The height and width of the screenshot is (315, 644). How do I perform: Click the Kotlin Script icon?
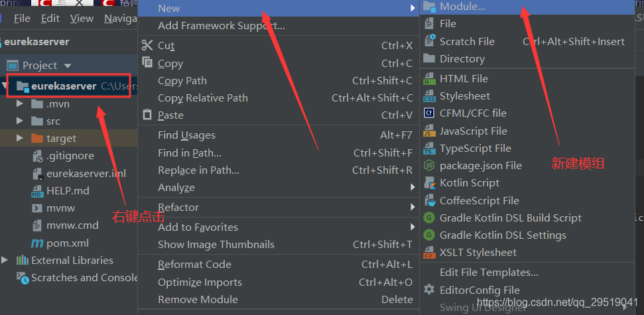[x=429, y=183]
